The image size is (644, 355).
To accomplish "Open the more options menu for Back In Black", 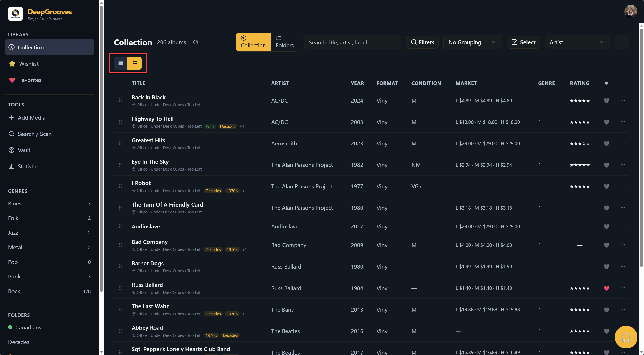I will [x=623, y=100].
